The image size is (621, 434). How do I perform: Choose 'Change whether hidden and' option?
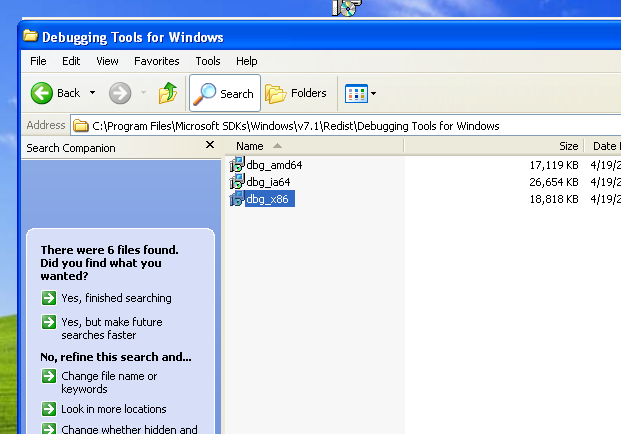pyautogui.click(x=129, y=429)
